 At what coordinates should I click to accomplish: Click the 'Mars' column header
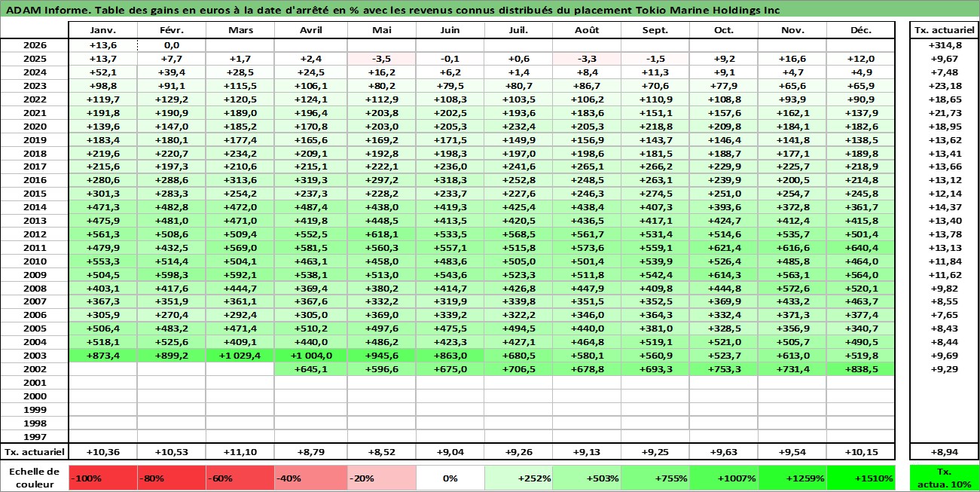pos(240,30)
